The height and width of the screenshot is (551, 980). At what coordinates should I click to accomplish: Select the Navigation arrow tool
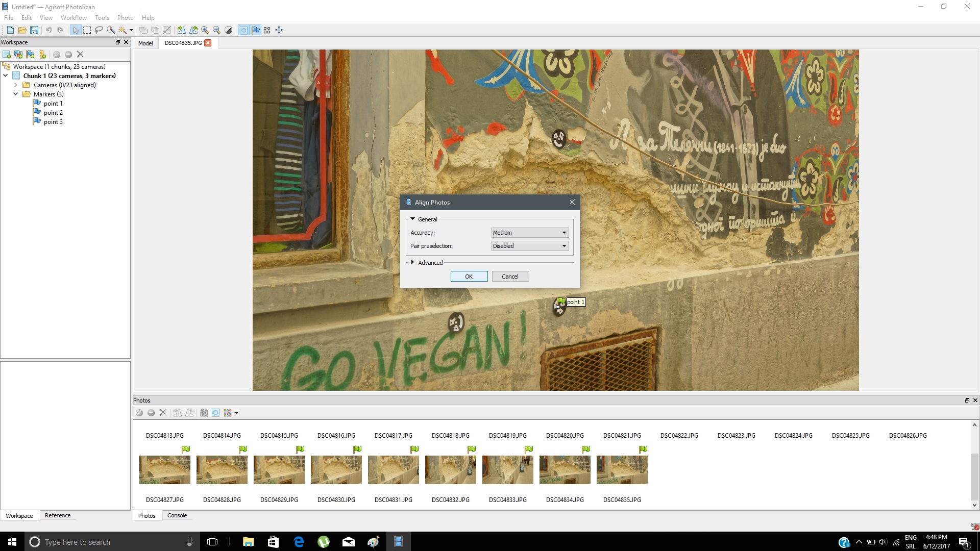pyautogui.click(x=76, y=30)
